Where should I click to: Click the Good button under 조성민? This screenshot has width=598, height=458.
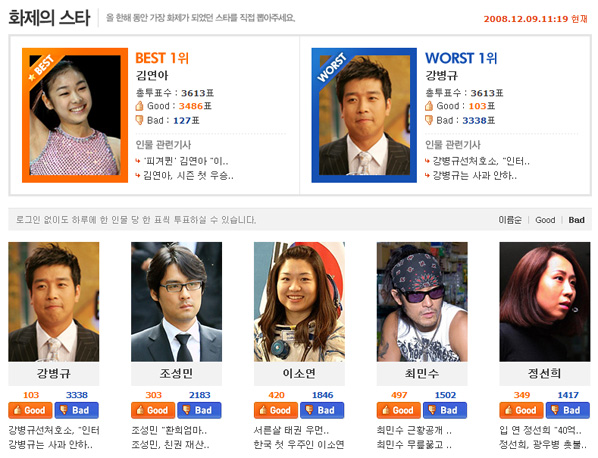[x=153, y=410]
